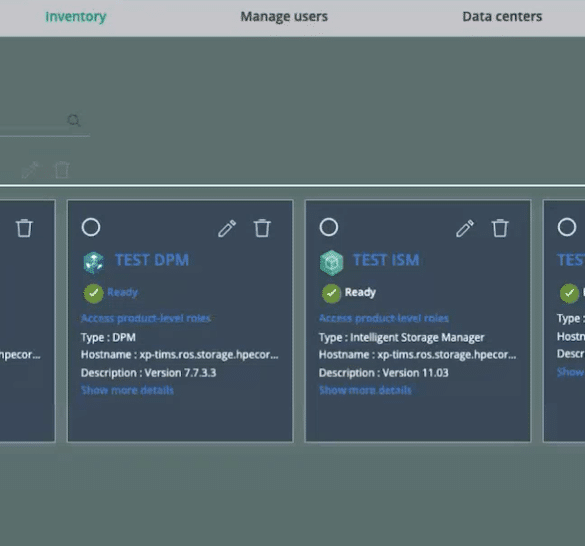Select the TEST ISM card radio button
The height and width of the screenshot is (546, 585).
pyautogui.click(x=329, y=227)
